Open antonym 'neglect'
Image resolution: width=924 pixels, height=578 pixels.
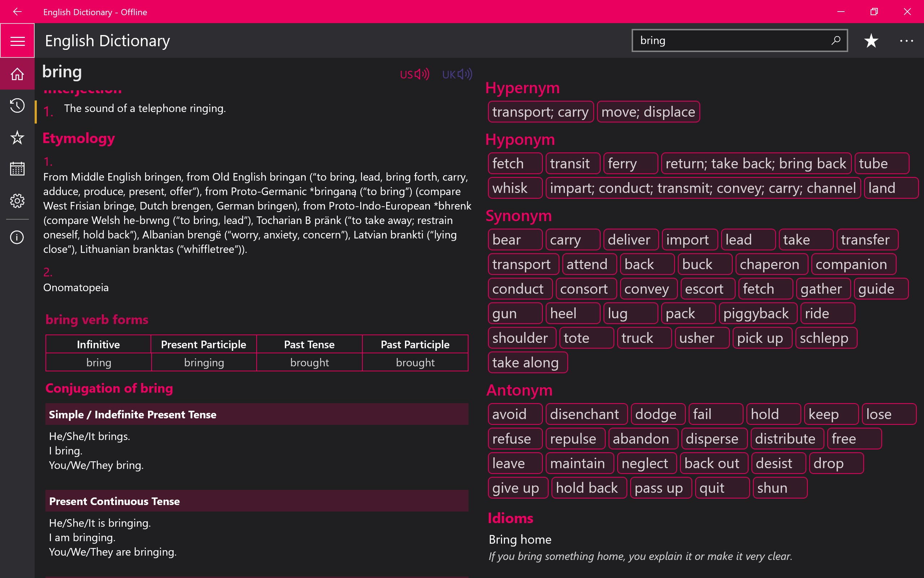(x=647, y=463)
